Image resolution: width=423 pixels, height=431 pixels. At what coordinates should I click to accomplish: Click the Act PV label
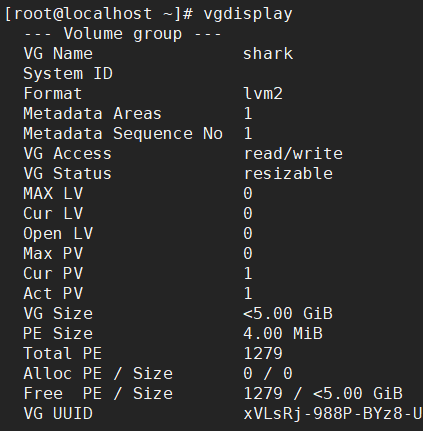[x=53, y=294]
